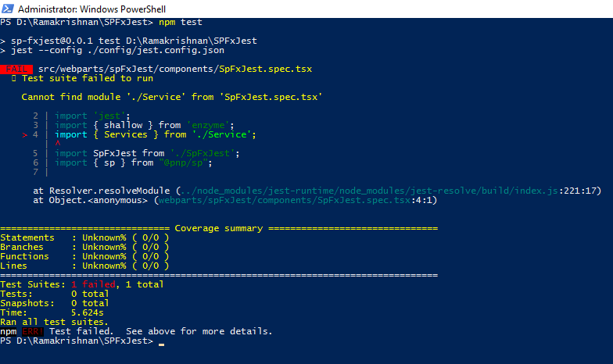The image size is (613, 364).
Task: Click the Coverage summary heading
Action: click(219, 228)
